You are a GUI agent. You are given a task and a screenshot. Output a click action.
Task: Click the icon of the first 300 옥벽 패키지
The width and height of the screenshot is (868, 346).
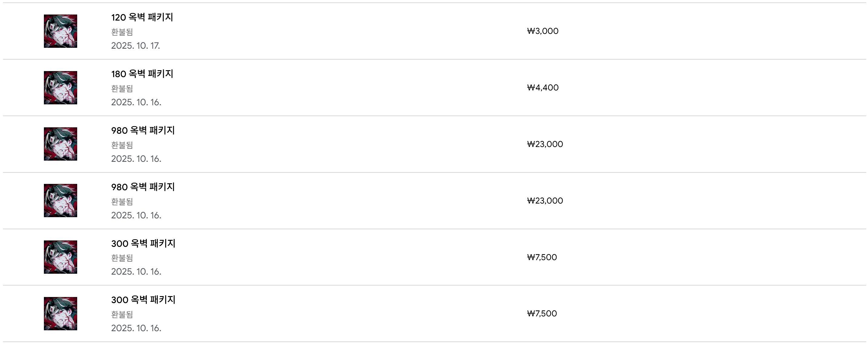coord(60,257)
